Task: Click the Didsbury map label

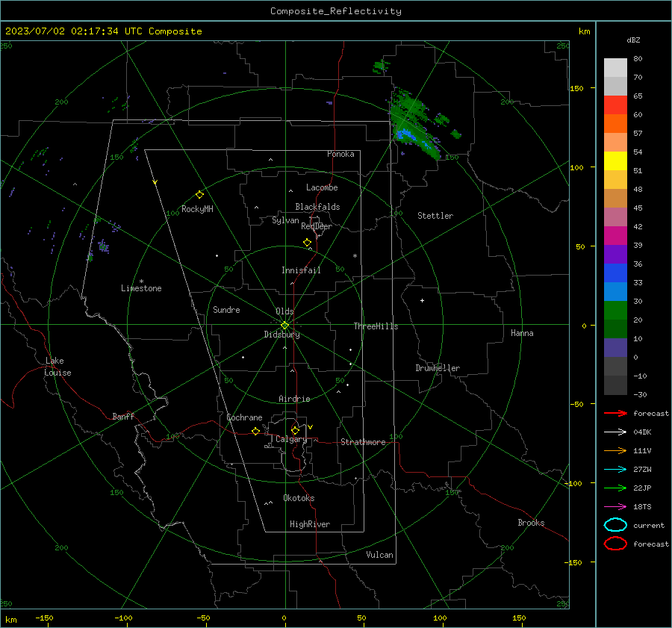Action: click(x=281, y=335)
